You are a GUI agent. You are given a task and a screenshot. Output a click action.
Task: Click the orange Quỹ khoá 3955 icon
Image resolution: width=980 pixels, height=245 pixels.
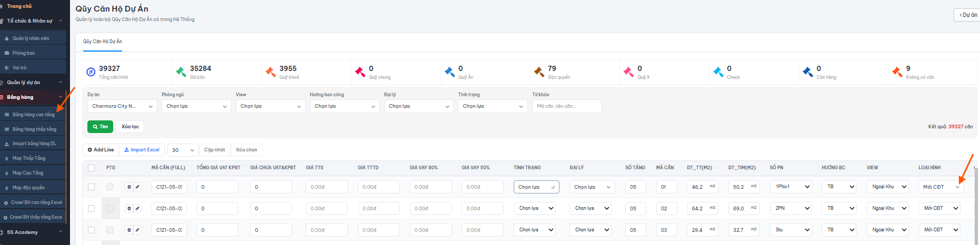coord(271,72)
